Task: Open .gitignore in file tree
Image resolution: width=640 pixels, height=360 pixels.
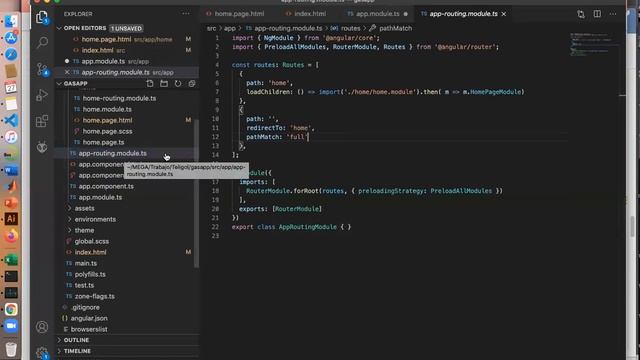Action: pyautogui.click(x=86, y=307)
